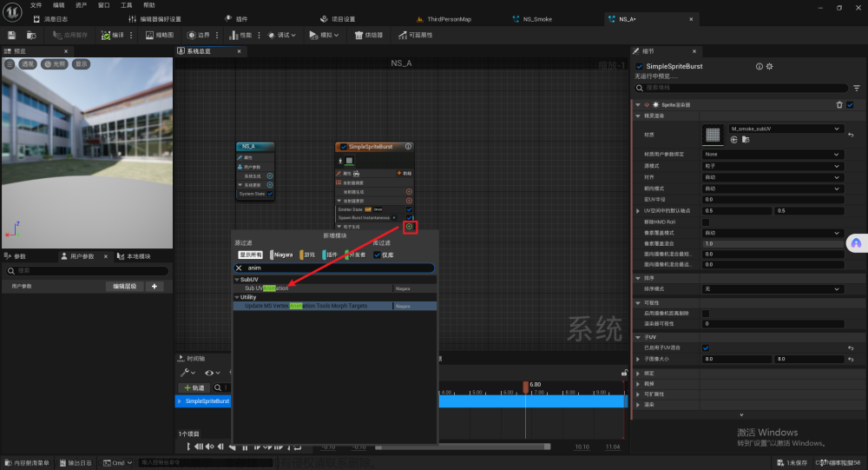Click the plus icon beside 粒子生成
868x470 pixels.
409,227
